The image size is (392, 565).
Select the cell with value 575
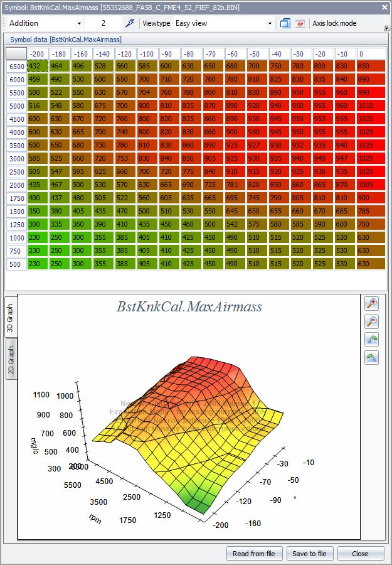258,225
